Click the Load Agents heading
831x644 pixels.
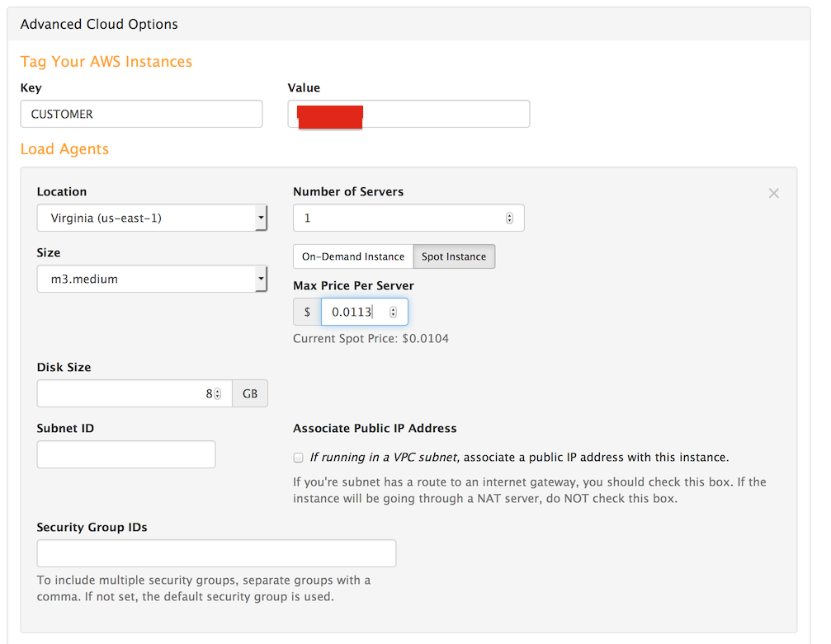coord(64,148)
